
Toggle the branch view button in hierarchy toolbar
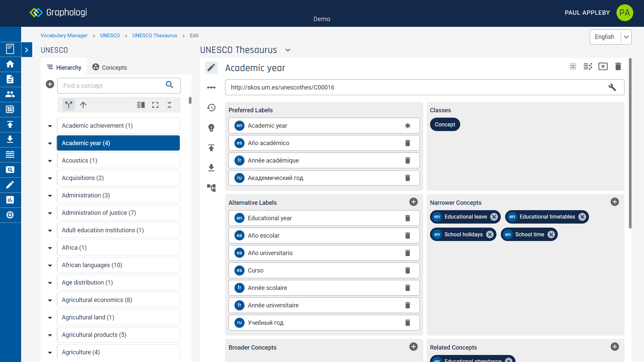[x=69, y=105]
